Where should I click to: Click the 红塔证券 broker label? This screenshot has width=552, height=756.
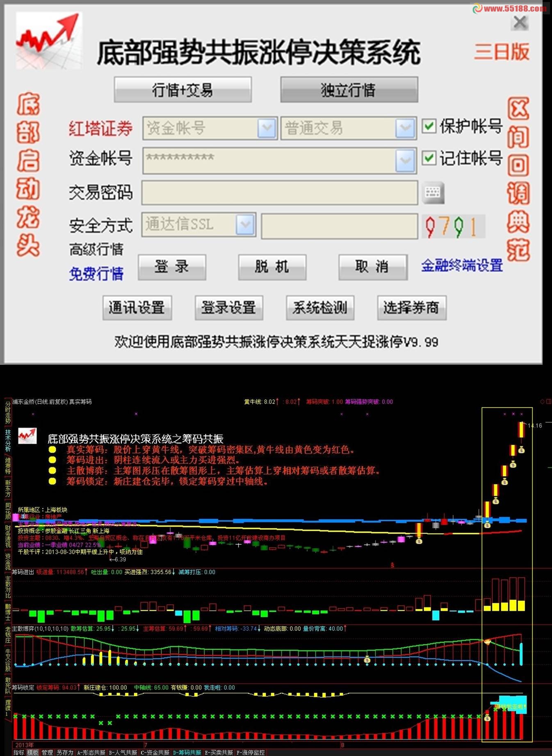(100, 128)
